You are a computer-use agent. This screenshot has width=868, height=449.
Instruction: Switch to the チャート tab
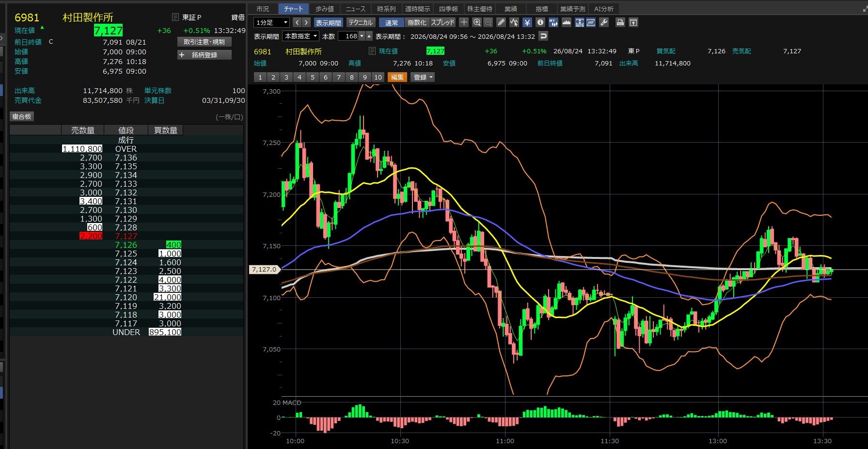(293, 9)
